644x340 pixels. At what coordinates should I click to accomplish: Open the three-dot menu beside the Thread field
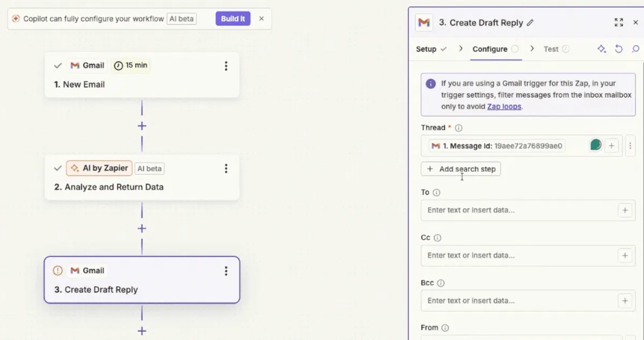tap(631, 145)
